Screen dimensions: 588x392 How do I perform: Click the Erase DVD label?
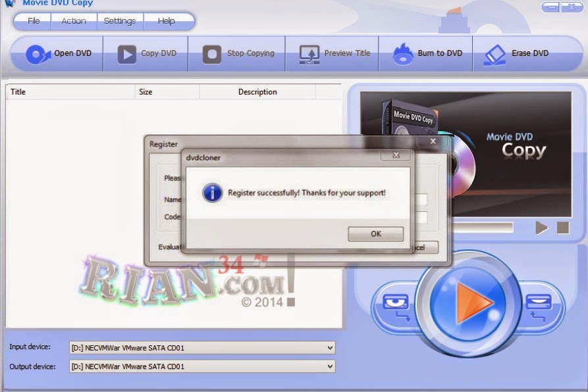coord(530,53)
